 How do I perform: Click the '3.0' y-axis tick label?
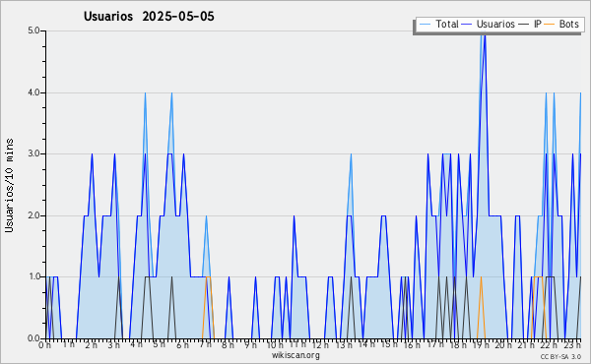point(33,153)
